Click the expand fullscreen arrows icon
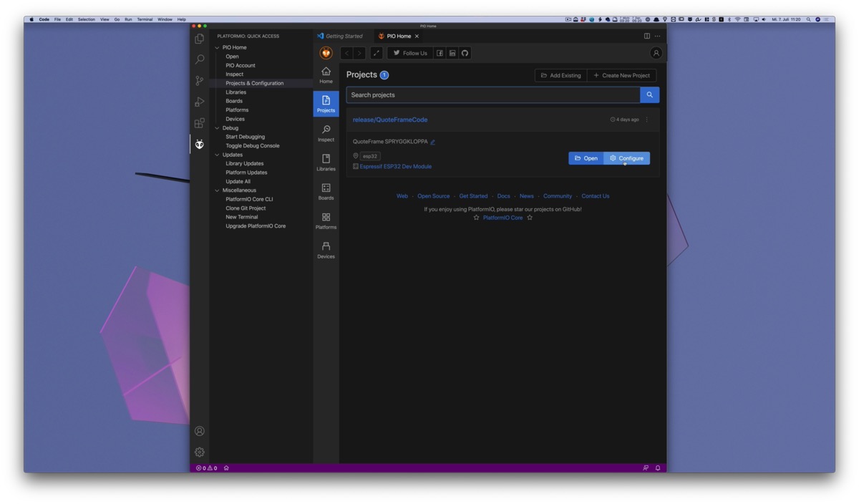The width and height of the screenshot is (859, 504). [x=377, y=53]
